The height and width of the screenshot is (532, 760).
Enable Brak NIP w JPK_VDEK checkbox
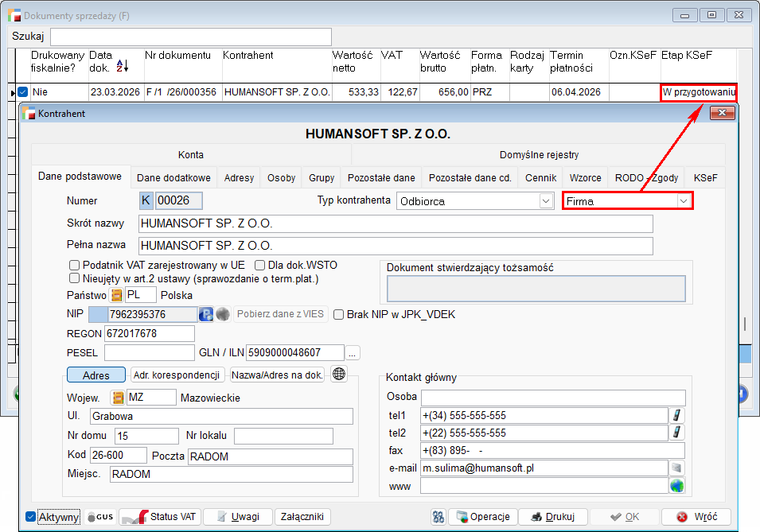coord(339,314)
